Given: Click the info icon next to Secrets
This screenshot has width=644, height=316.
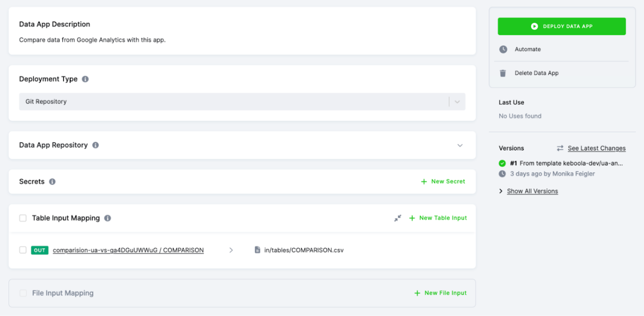Looking at the screenshot, I should click(52, 181).
